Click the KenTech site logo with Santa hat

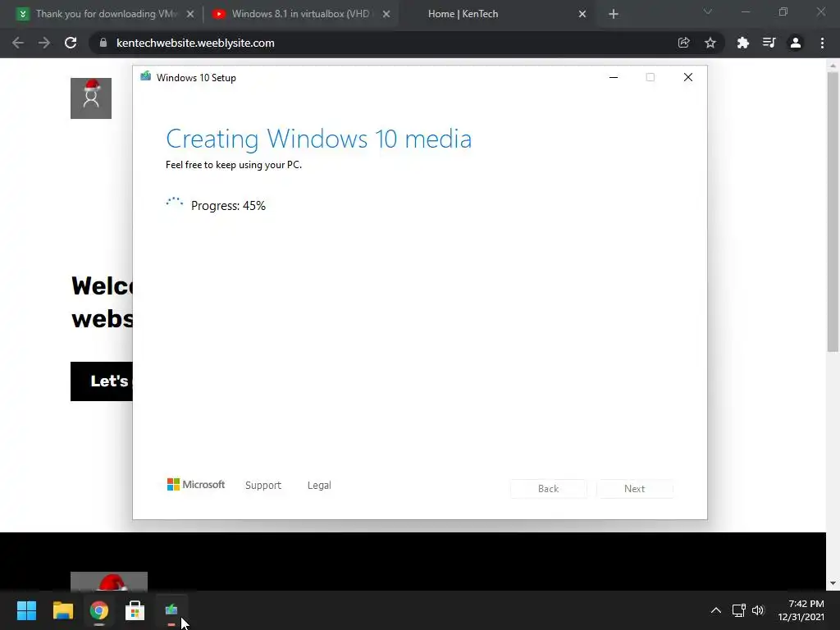coord(91,98)
